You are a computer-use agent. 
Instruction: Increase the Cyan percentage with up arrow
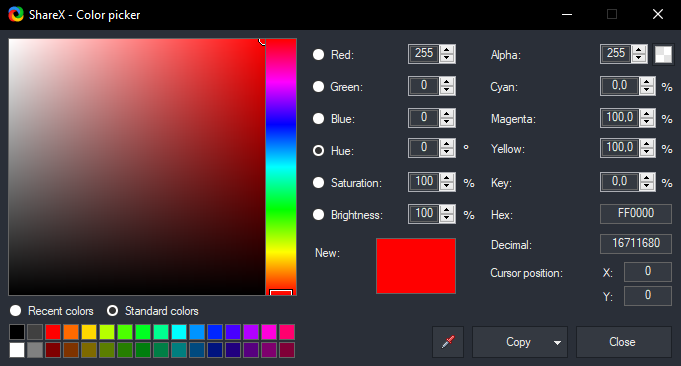click(x=647, y=81)
